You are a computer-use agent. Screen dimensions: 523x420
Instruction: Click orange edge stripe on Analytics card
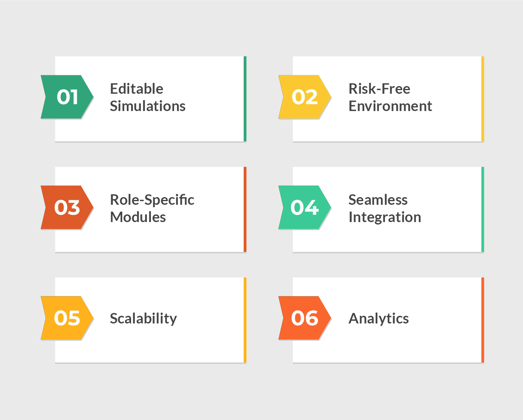pos(483,320)
